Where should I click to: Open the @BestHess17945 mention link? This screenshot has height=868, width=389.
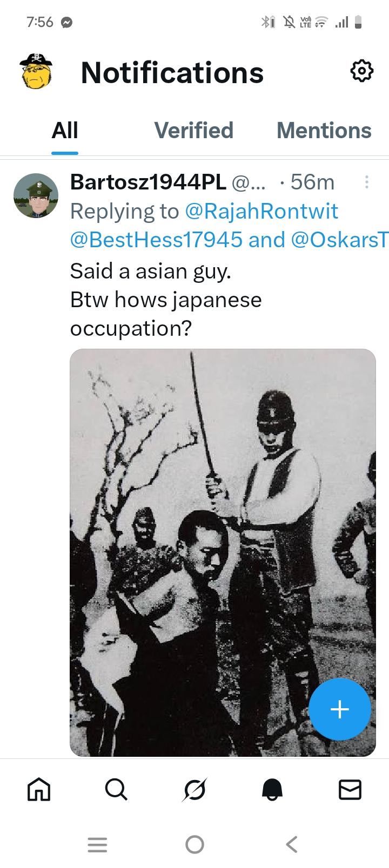coord(156,239)
